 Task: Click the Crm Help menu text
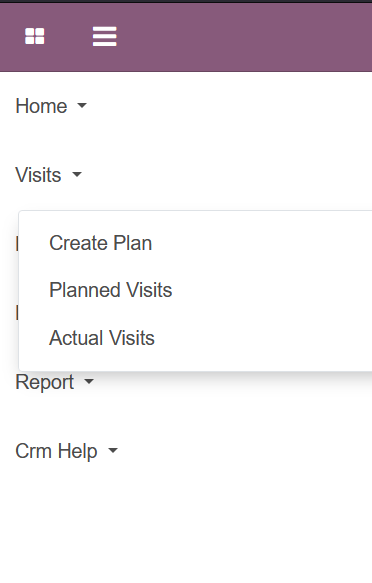tap(56, 451)
